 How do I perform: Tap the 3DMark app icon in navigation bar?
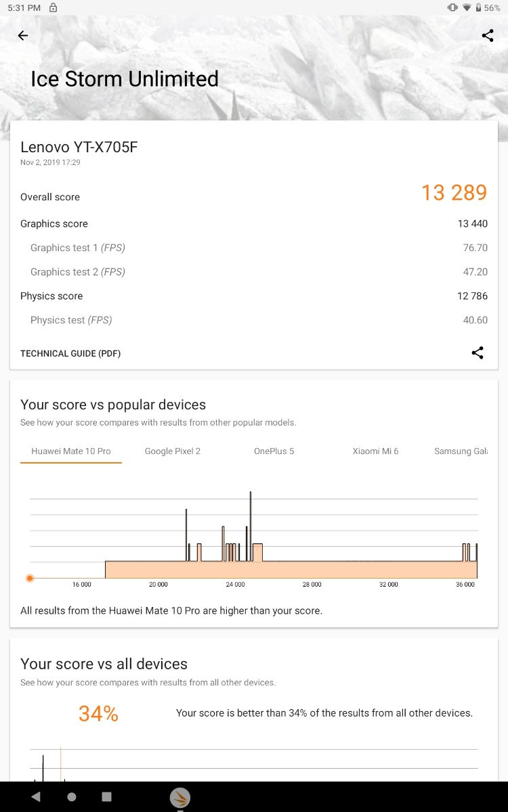[179, 798]
